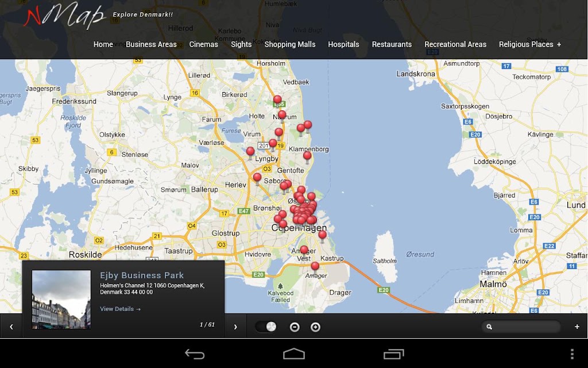Image resolution: width=588 pixels, height=368 pixels.
Task: Select the pin right of road 201
Action: coord(273,144)
